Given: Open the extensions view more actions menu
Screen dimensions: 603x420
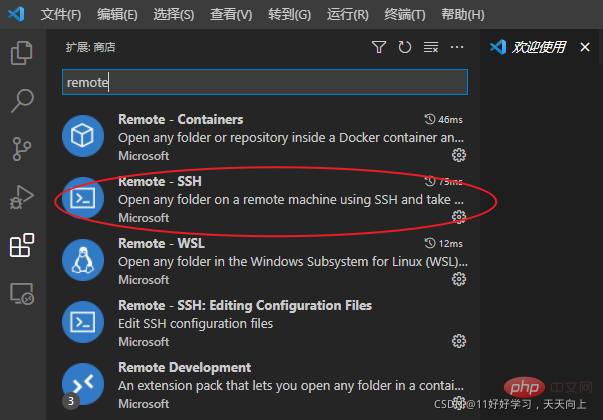Looking at the screenshot, I should tap(457, 47).
